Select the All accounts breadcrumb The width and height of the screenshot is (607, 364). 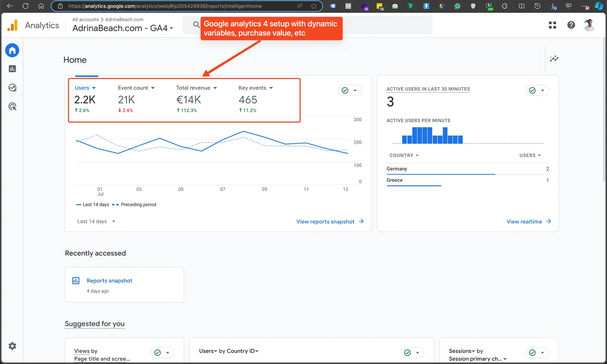(x=85, y=19)
